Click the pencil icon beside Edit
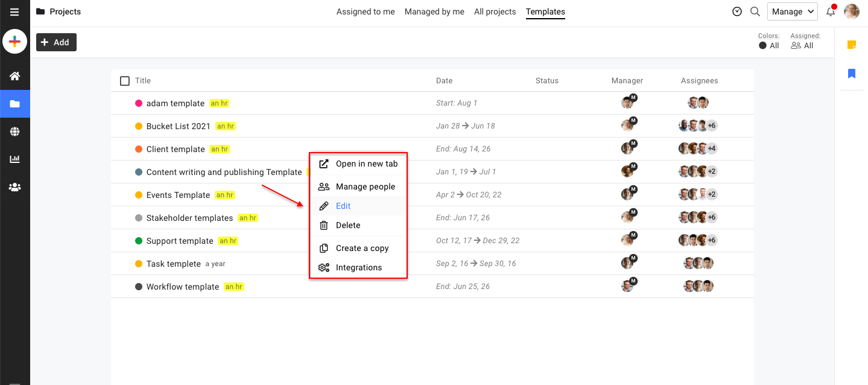Screen dimensions: 868x385 click(x=324, y=206)
